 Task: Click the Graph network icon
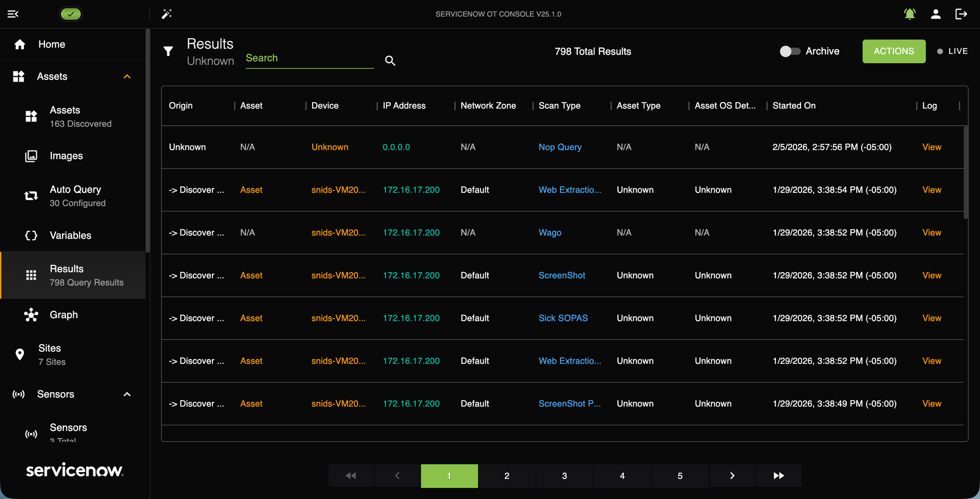(31, 315)
